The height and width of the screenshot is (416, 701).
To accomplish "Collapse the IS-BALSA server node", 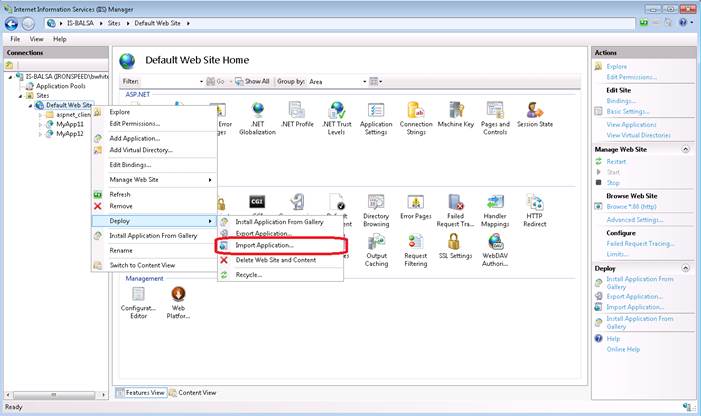I will click(11, 77).
